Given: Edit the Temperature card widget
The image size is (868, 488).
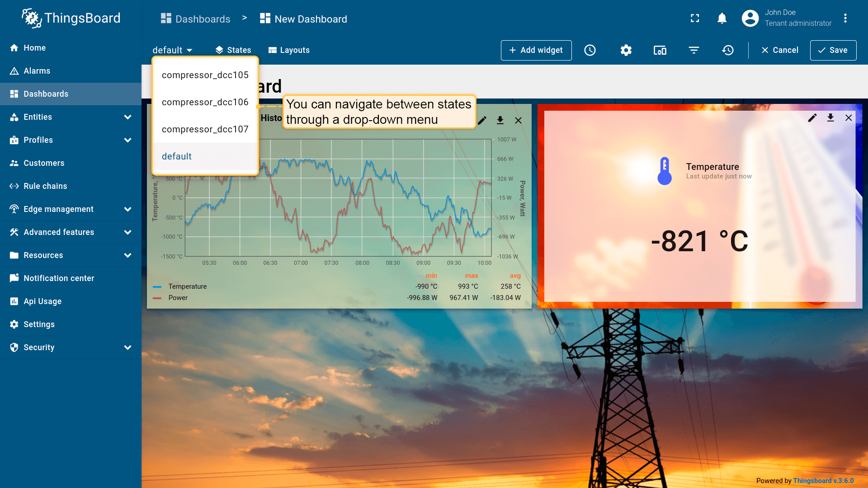Looking at the screenshot, I should click(x=812, y=118).
